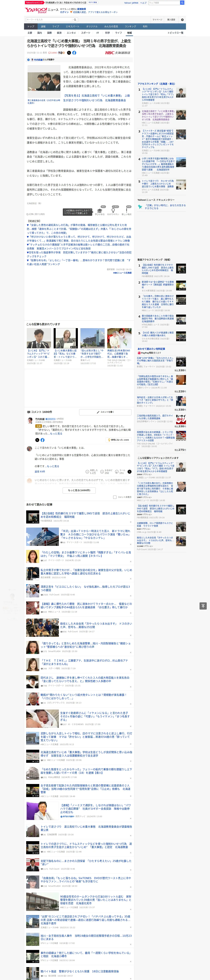Share second comment on X
The image size is (210, 980).
(x=129, y=471)
